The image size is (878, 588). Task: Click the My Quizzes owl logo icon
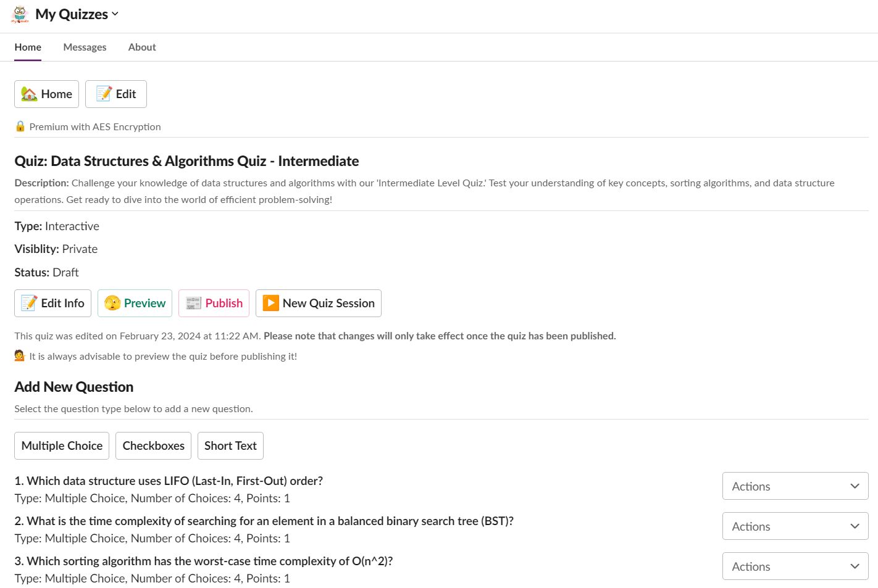20,14
